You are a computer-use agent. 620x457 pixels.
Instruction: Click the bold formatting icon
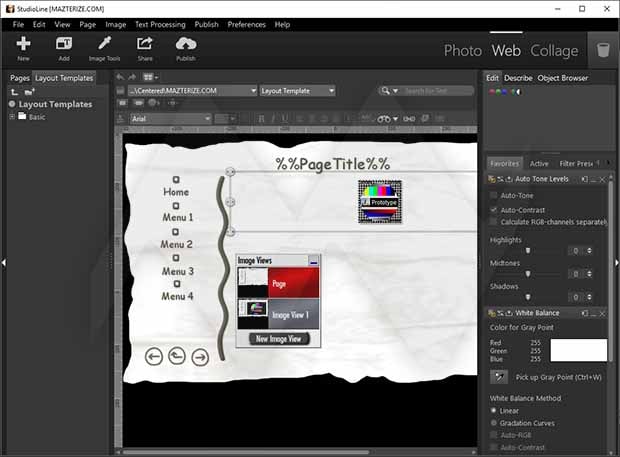coord(261,119)
